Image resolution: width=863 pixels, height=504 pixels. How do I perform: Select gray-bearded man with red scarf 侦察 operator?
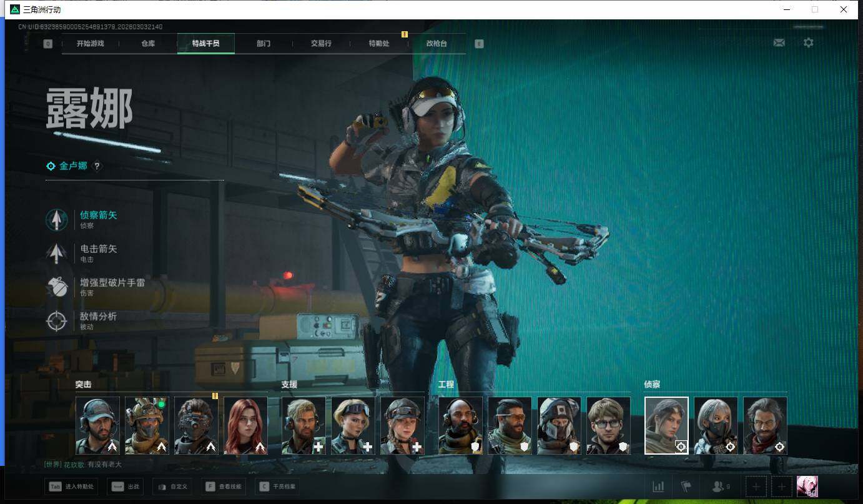coord(765,425)
